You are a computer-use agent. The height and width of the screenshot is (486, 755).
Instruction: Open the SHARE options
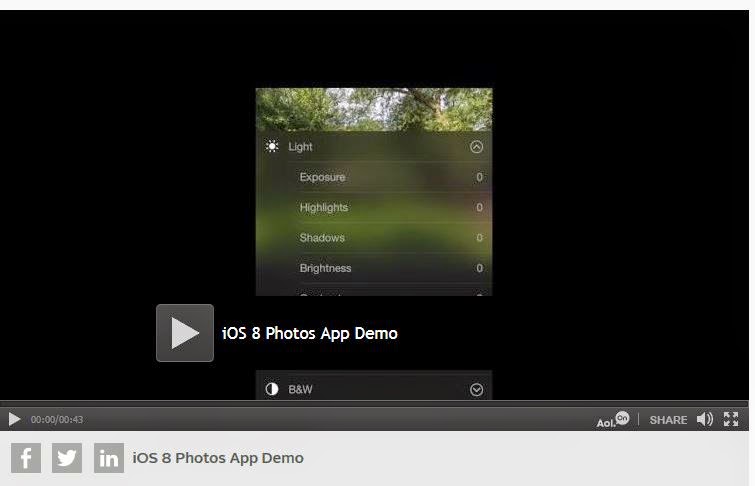coord(668,420)
